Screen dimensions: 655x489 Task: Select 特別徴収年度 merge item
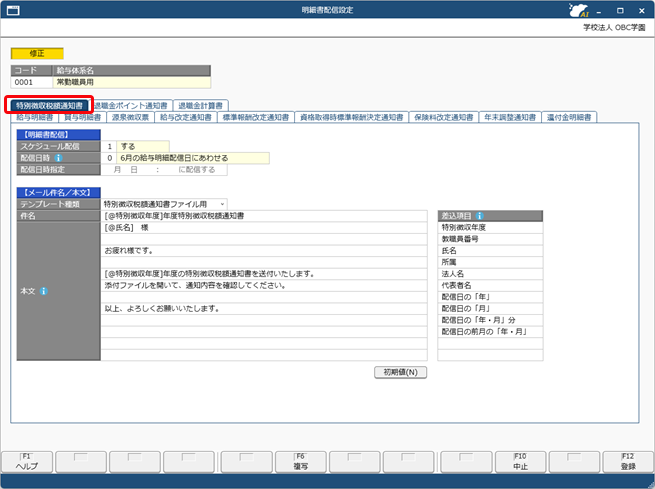coord(490,228)
